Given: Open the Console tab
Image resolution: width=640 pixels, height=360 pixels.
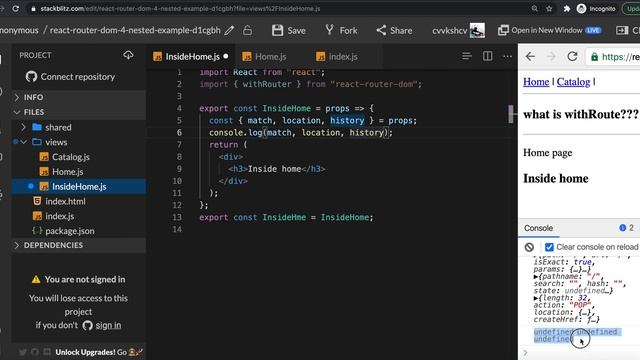Looking at the screenshot, I should point(538,228).
